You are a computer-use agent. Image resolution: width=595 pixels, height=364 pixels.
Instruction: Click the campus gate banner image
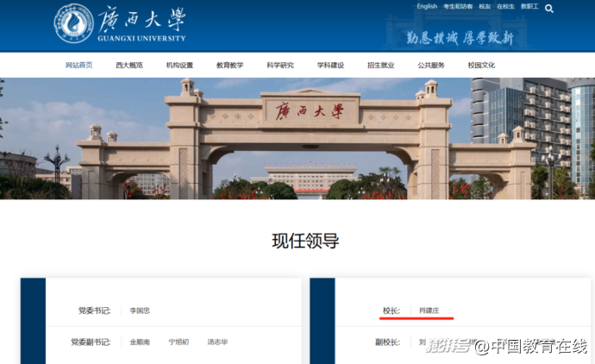297,138
